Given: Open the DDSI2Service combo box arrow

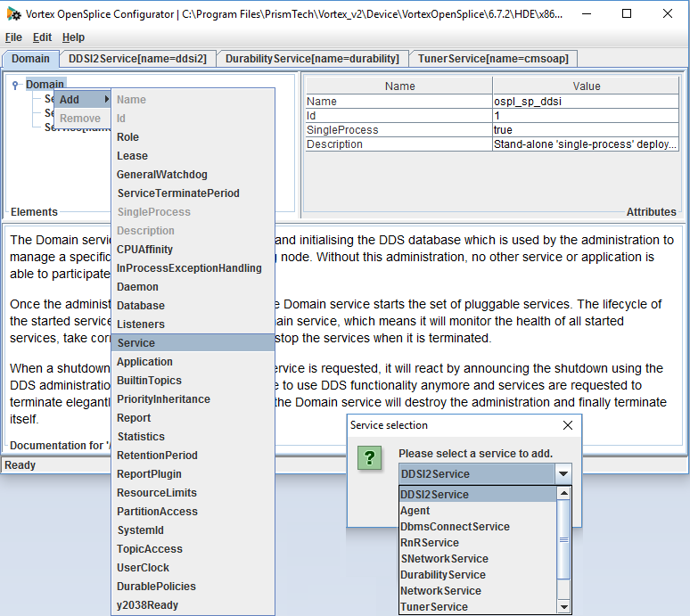Looking at the screenshot, I should [x=563, y=474].
